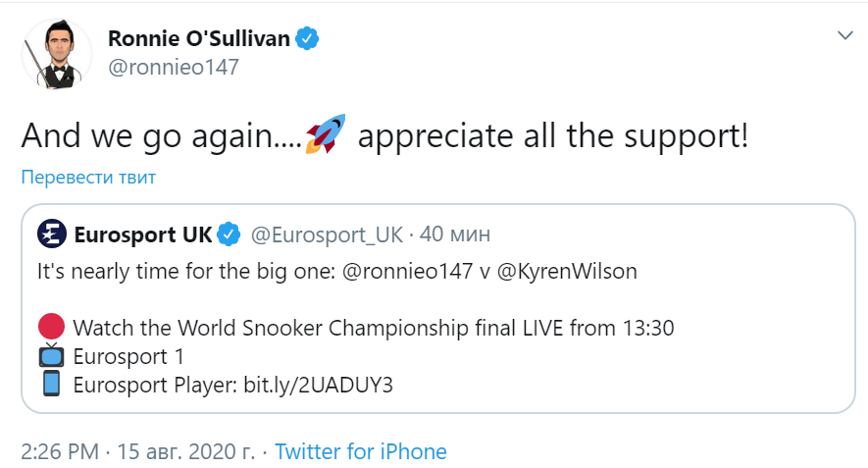Click Eurosport UK's verified badge
This screenshot has width=868, height=468.
229,235
